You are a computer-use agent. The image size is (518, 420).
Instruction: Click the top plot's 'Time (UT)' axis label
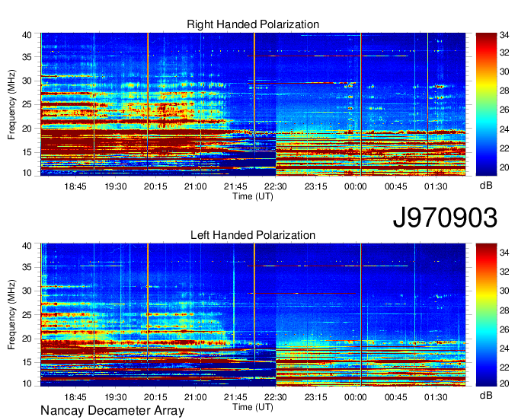[x=253, y=196]
